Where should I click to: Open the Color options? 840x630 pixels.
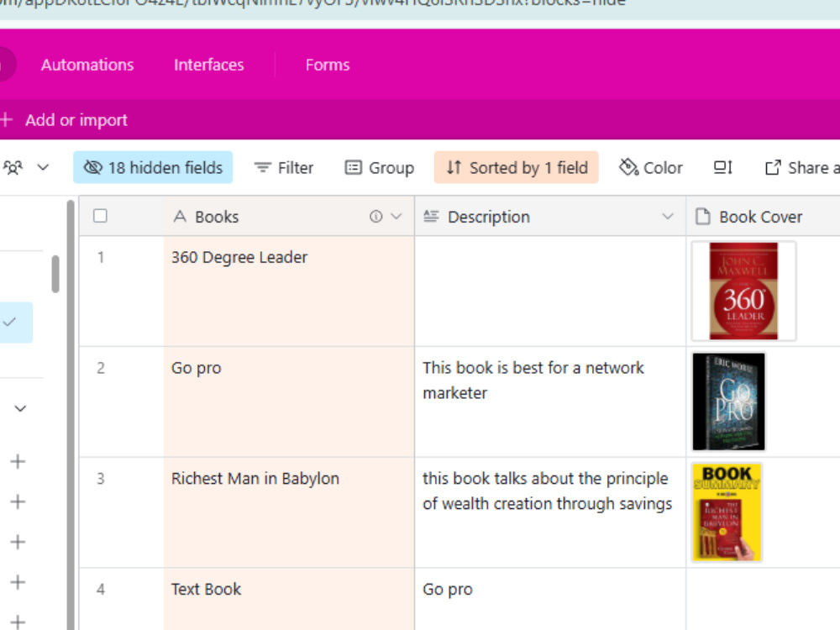(651, 168)
